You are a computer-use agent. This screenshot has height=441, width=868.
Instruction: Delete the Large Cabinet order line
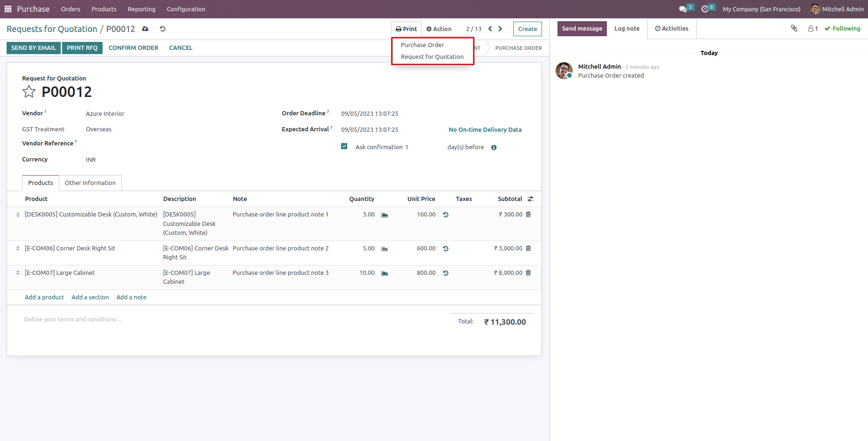pos(528,273)
